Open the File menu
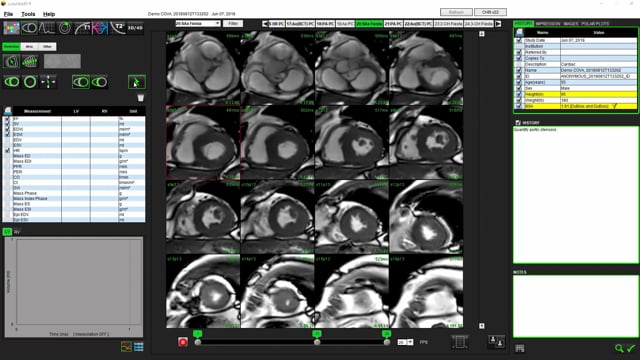 [8, 14]
